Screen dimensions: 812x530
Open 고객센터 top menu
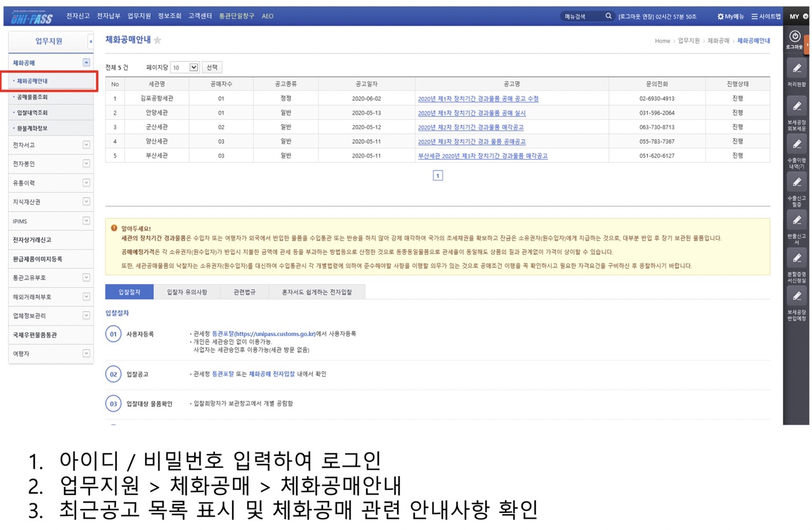coord(200,16)
